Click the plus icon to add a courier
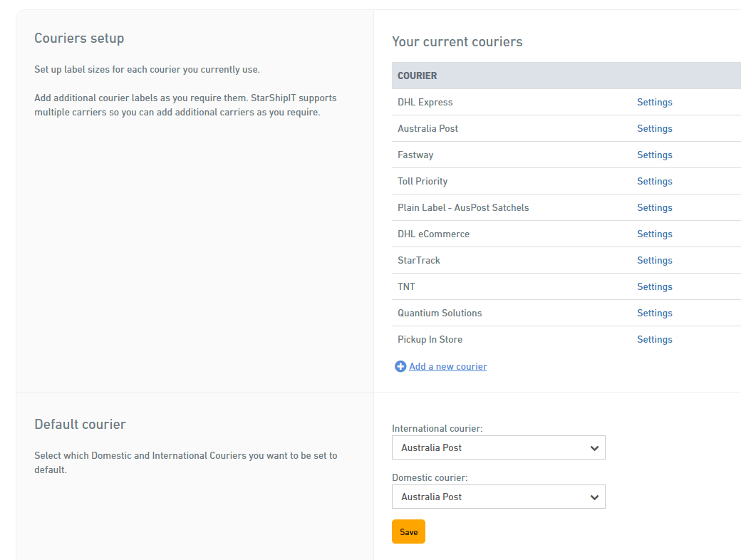 coord(400,366)
